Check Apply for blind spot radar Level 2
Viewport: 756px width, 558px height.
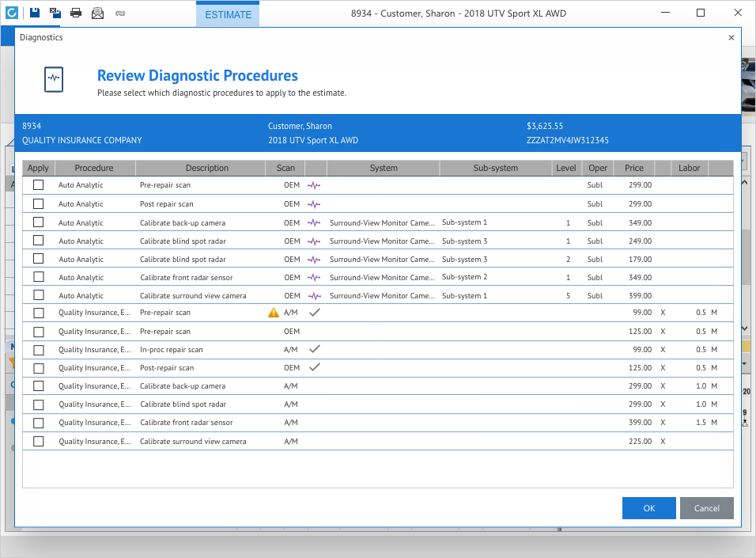39,259
